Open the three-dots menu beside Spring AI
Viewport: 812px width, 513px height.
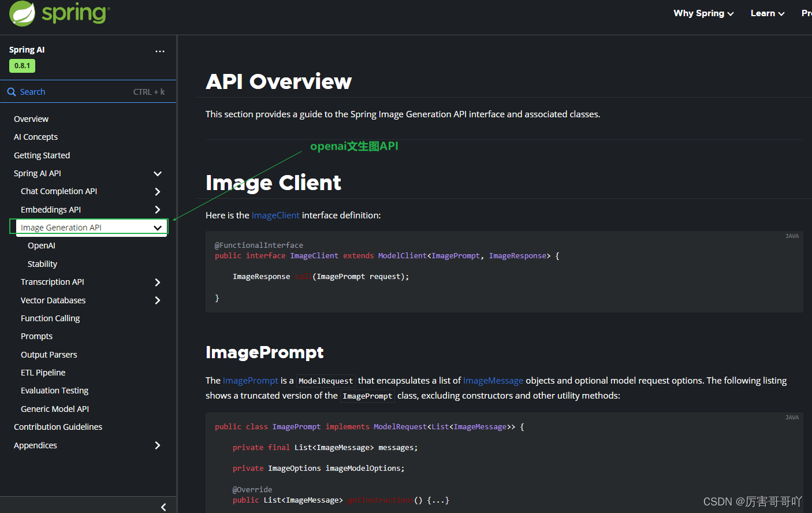click(x=160, y=51)
